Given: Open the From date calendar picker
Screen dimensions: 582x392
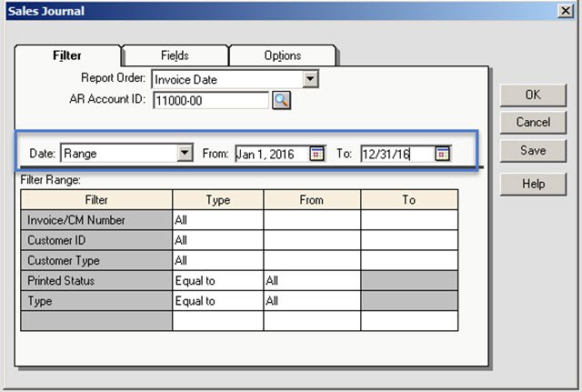Looking at the screenshot, I should coord(317,154).
